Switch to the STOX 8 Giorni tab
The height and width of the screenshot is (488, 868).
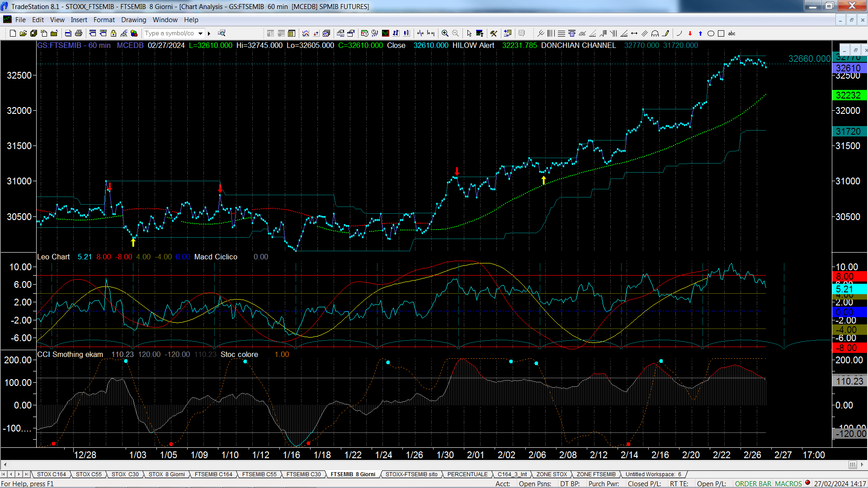click(x=167, y=474)
